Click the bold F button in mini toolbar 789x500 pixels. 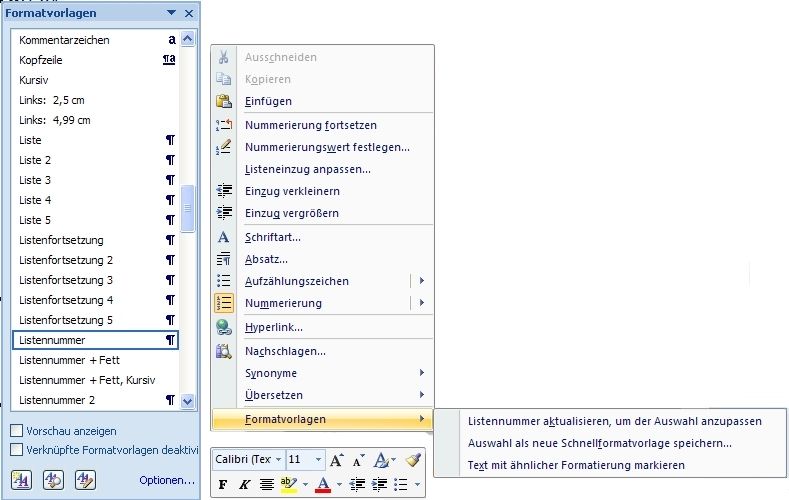(223, 485)
